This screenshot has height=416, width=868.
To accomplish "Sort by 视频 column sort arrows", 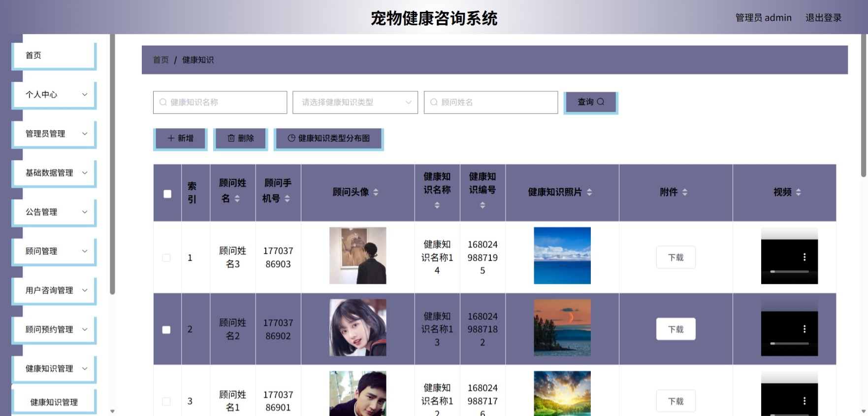I will (x=799, y=192).
